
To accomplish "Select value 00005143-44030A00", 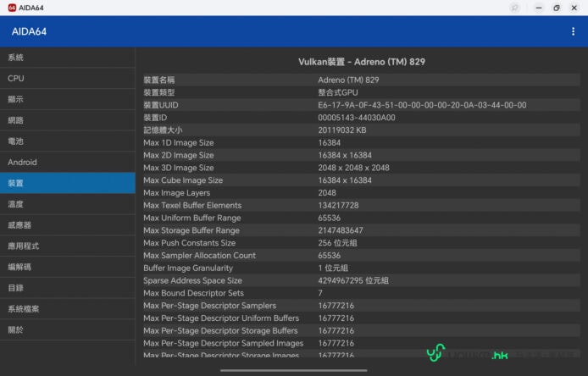I will pyautogui.click(x=357, y=118).
